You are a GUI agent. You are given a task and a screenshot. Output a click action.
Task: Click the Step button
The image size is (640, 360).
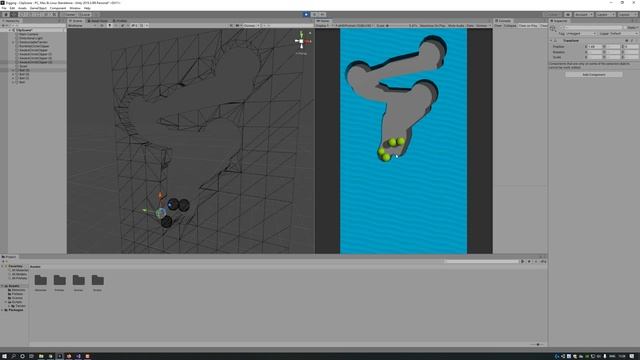322,15
